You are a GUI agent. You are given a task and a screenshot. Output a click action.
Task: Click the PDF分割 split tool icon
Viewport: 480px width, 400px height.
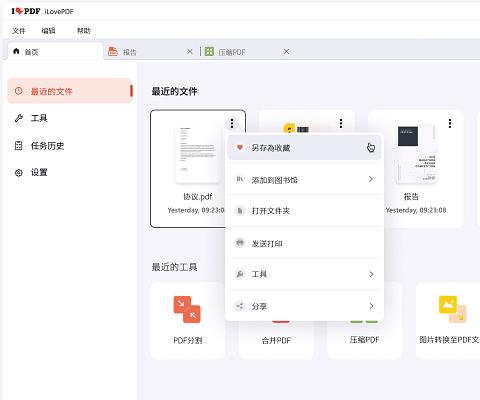pos(187,309)
